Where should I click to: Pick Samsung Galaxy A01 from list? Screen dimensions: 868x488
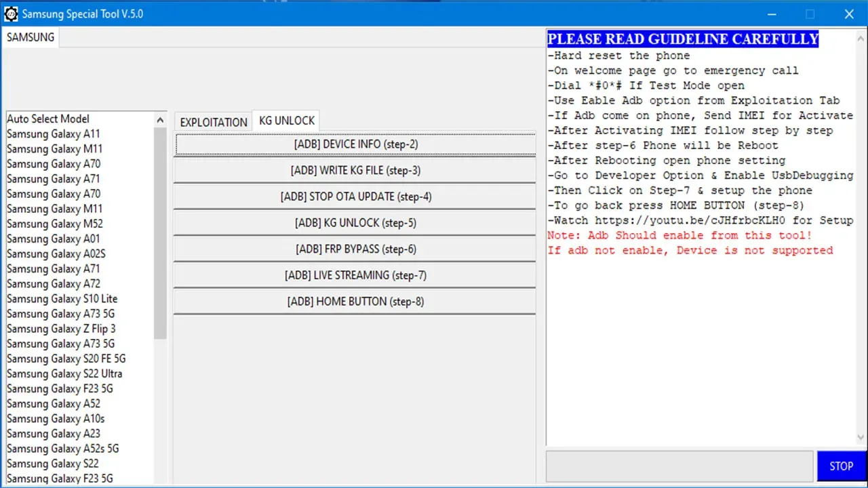click(x=53, y=239)
